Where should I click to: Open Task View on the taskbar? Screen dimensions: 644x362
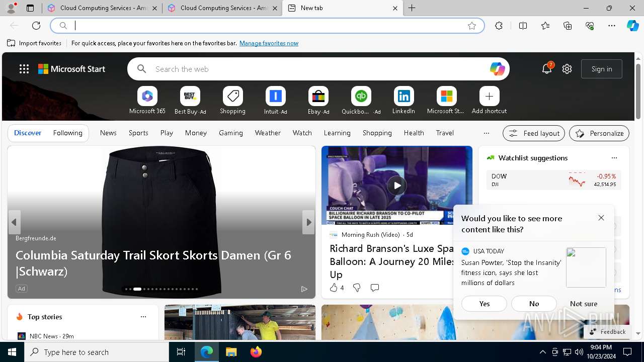(181, 352)
